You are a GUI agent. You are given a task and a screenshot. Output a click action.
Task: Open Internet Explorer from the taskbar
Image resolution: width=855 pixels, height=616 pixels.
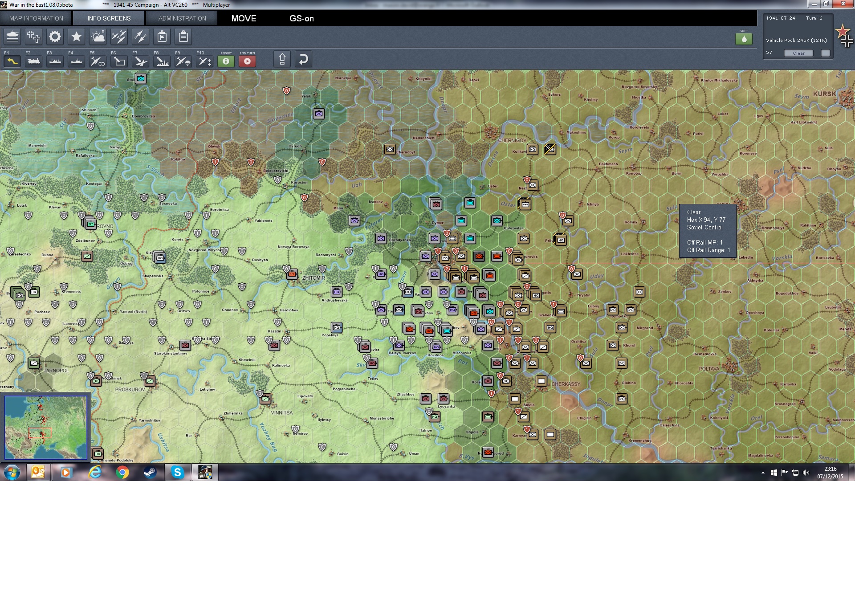point(95,473)
